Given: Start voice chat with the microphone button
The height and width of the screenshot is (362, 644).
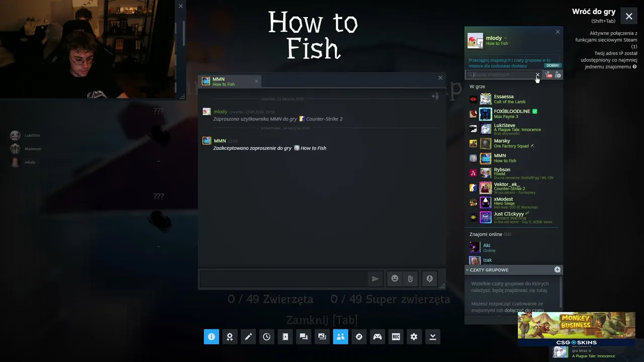Looking at the screenshot, I should click(x=429, y=279).
